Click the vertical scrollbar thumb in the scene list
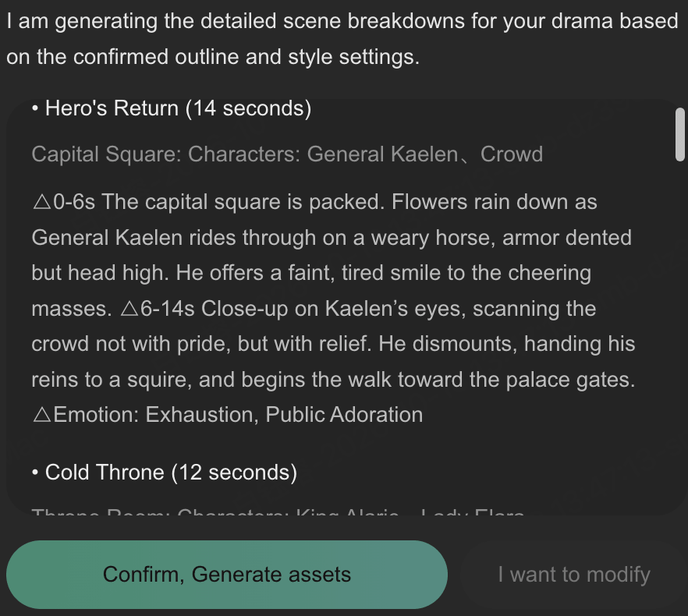 pyautogui.click(x=680, y=134)
